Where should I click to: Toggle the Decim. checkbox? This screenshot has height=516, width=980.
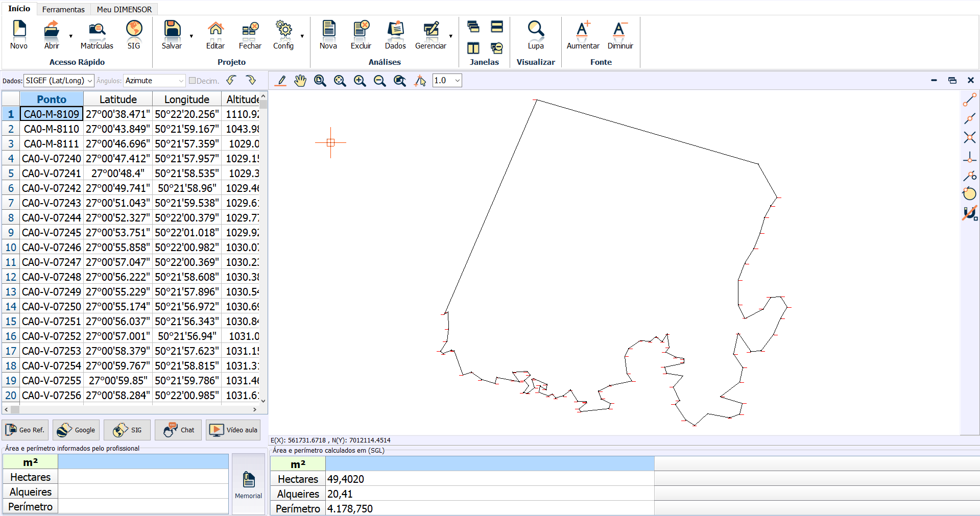[x=193, y=81]
